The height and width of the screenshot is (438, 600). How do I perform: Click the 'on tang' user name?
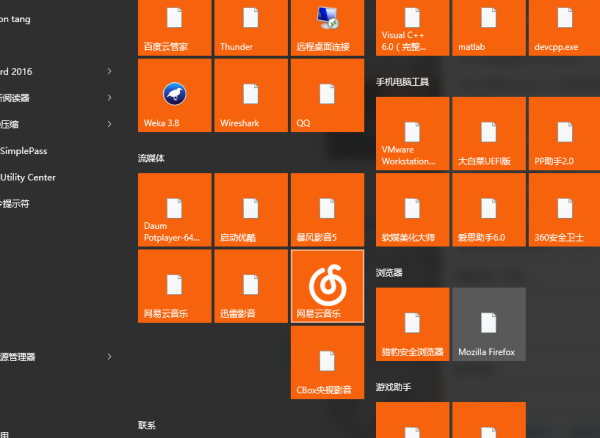coord(15,19)
